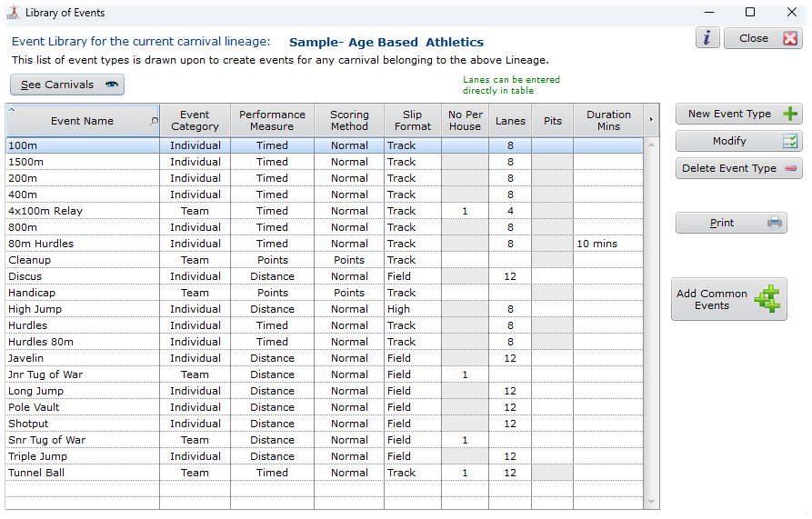Viewport: 812px width, 519px height.
Task: Sort by Scoring Method column header
Action: 349,121
